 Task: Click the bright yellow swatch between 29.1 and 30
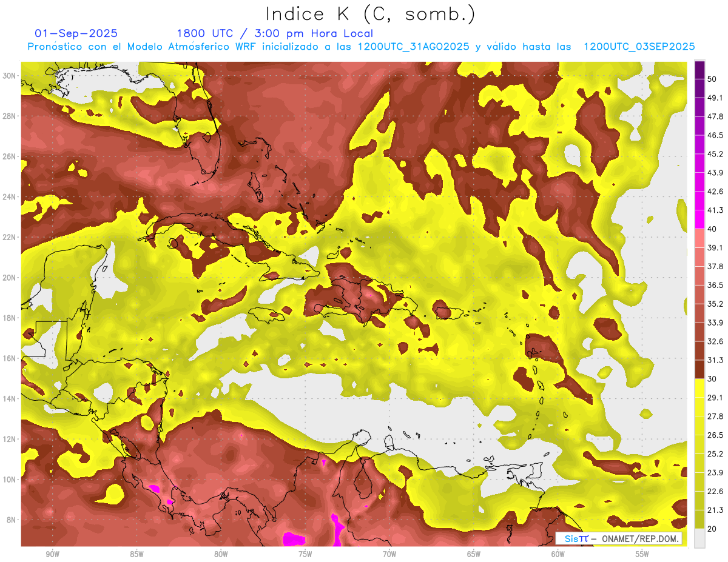point(699,388)
